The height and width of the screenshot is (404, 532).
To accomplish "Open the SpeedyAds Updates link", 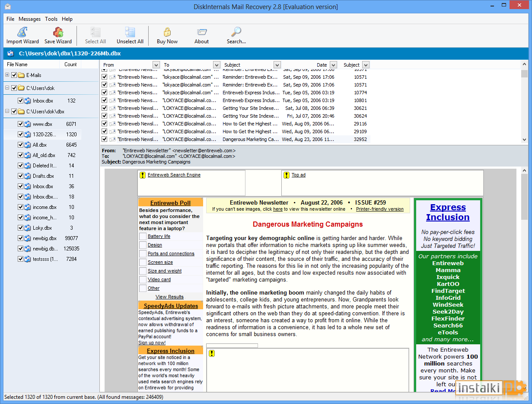I will coord(171,306).
